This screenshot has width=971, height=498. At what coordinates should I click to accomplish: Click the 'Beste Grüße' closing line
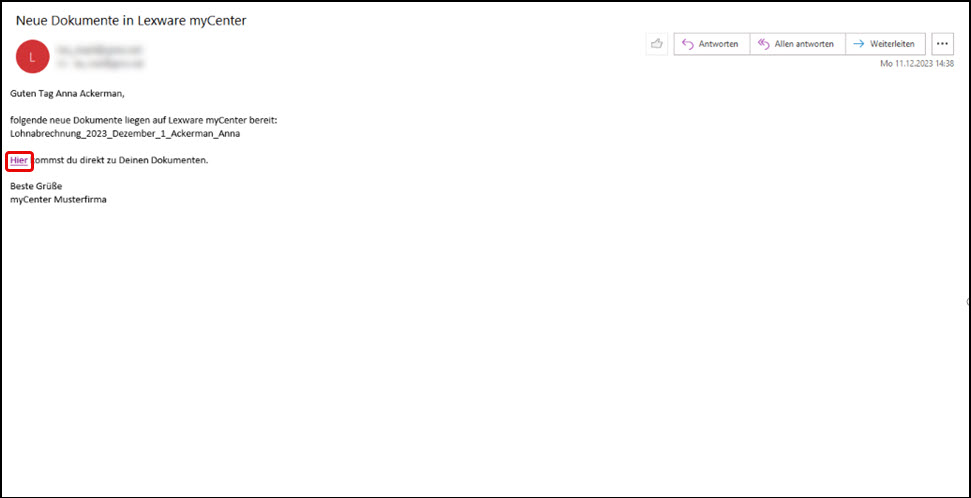[x=36, y=186]
